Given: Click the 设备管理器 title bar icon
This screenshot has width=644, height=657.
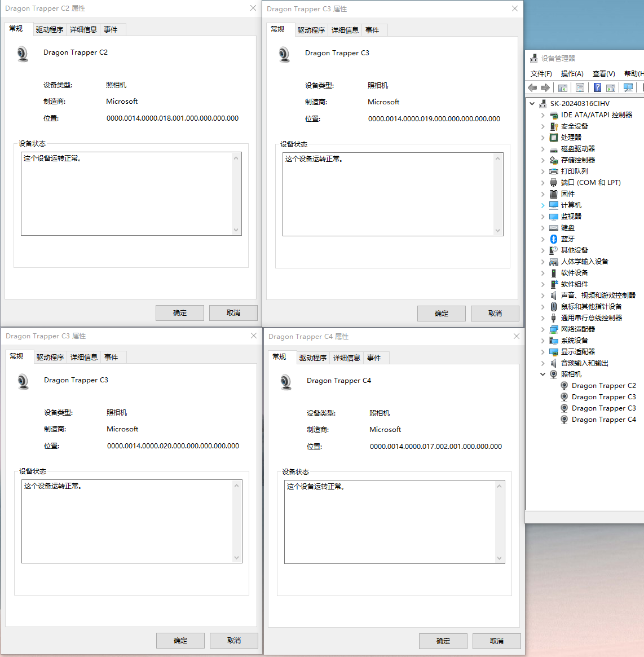Looking at the screenshot, I should (x=533, y=58).
